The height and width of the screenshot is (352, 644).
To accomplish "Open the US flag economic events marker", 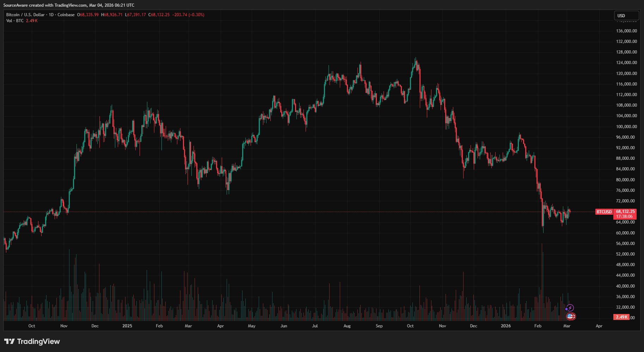I will tap(571, 316).
